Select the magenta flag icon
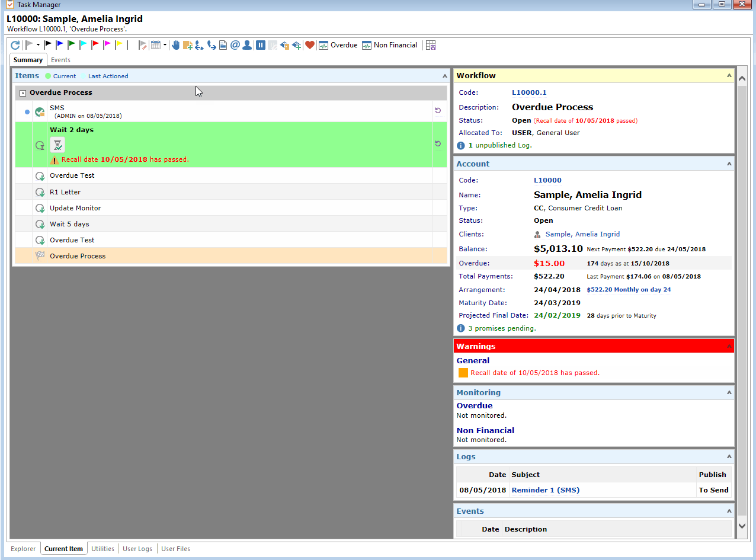756x560 pixels. point(107,44)
